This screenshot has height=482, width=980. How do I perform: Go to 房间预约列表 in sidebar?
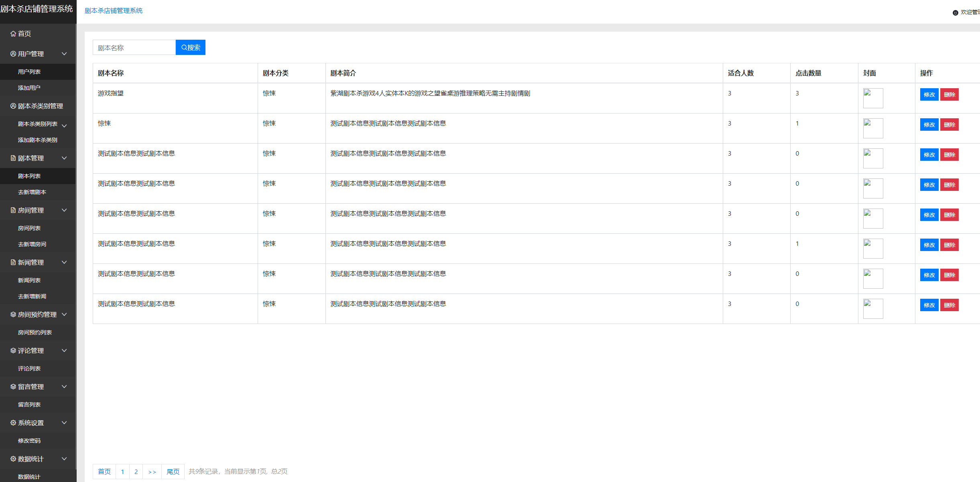pyautogui.click(x=35, y=332)
